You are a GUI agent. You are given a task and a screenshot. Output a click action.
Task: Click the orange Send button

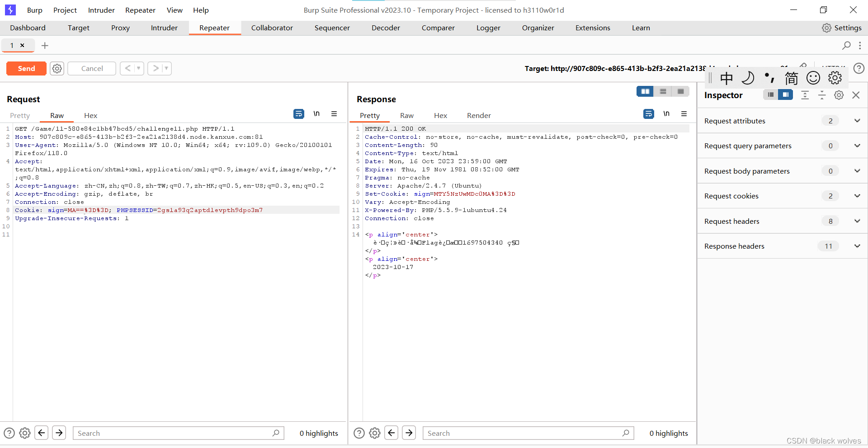pyautogui.click(x=26, y=68)
